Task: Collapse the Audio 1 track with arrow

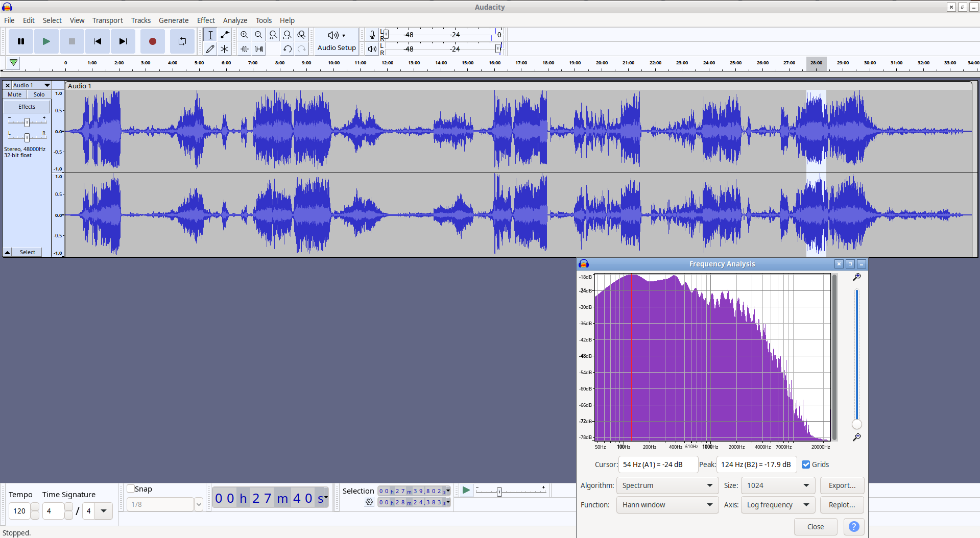Action: [8, 252]
